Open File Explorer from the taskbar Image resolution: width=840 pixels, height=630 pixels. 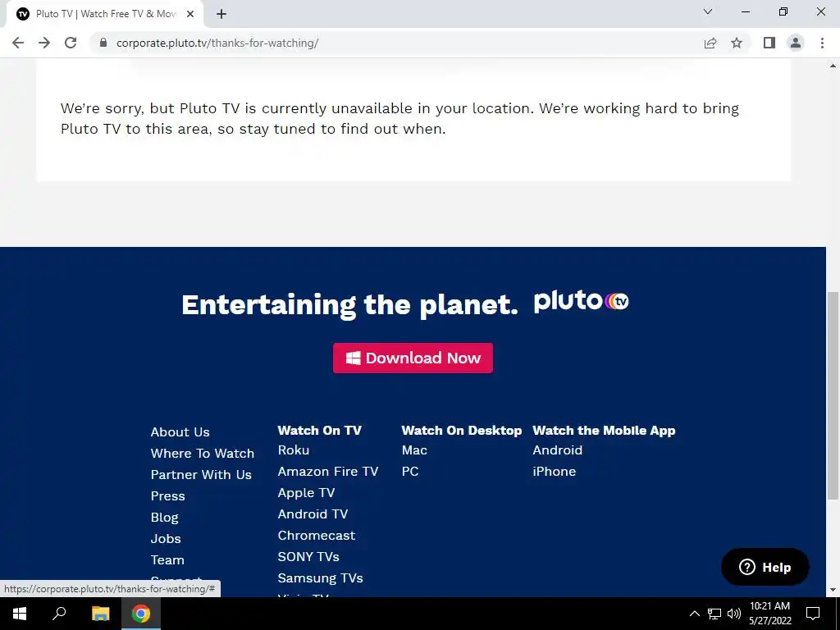(x=100, y=614)
